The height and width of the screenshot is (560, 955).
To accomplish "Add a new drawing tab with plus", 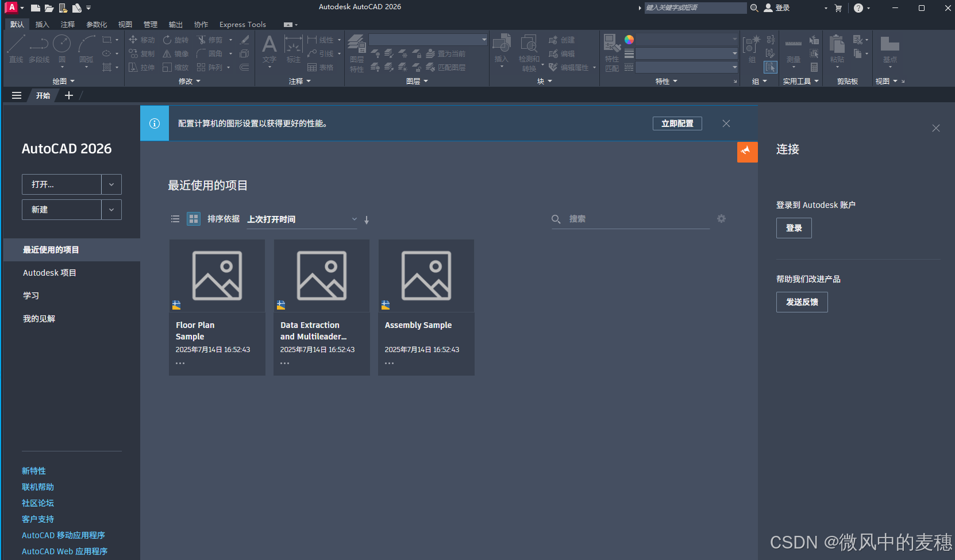I will tap(69, 95).
